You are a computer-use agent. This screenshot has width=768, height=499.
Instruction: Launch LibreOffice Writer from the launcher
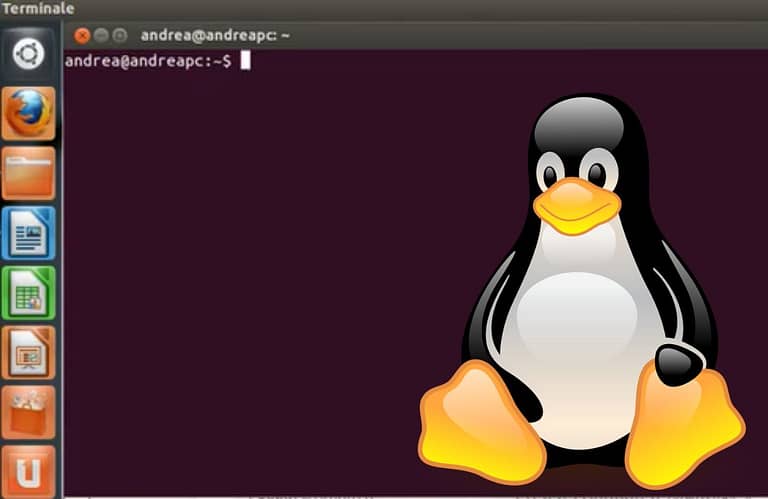[28, 233]
